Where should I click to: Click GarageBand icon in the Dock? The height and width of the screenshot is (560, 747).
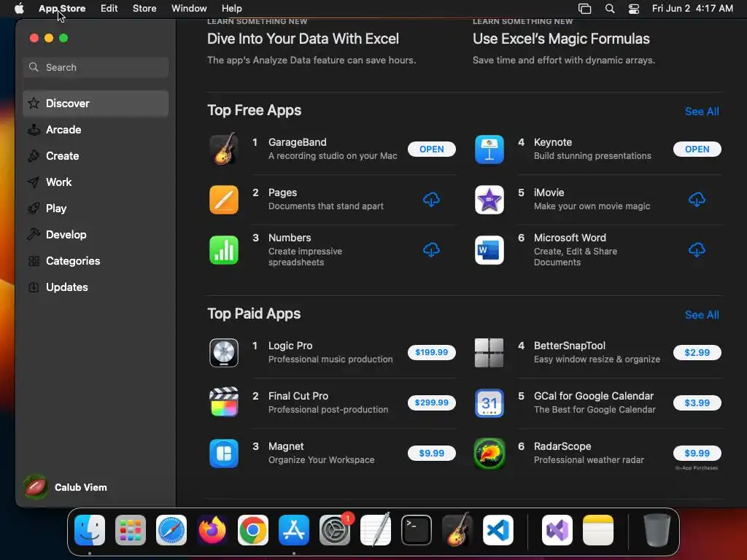click(457, 530)
